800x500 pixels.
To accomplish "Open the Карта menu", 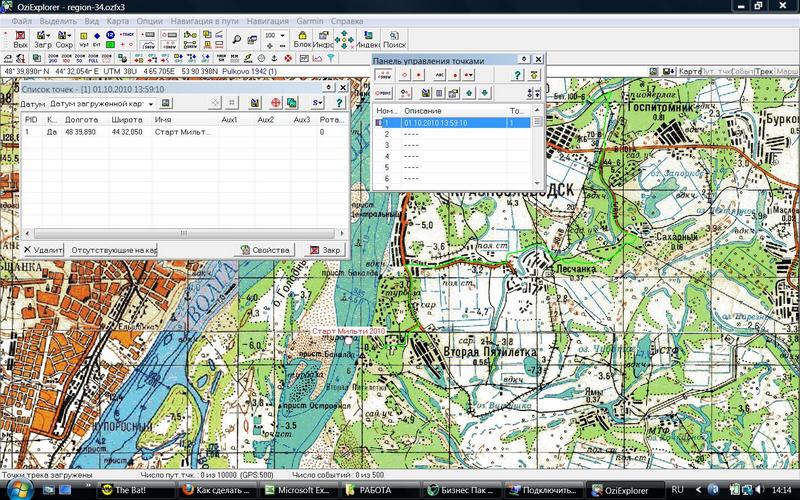I will 118,21.
